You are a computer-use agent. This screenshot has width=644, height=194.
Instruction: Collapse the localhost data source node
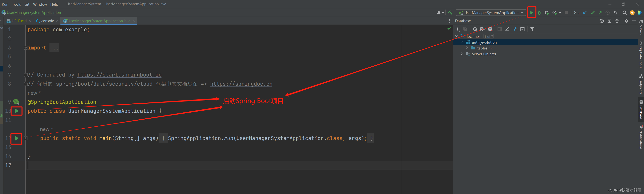[457, 36]
